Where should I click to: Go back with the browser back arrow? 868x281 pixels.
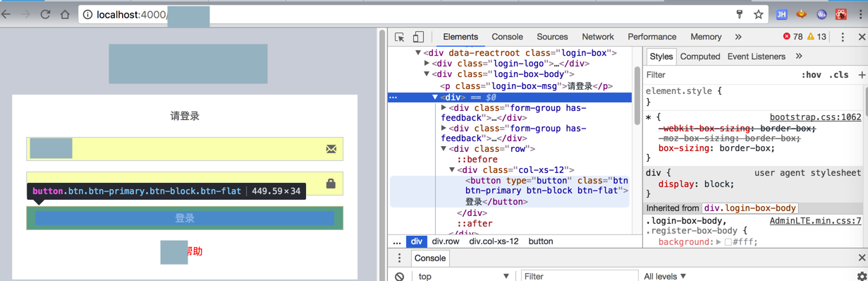coord(5,14)
